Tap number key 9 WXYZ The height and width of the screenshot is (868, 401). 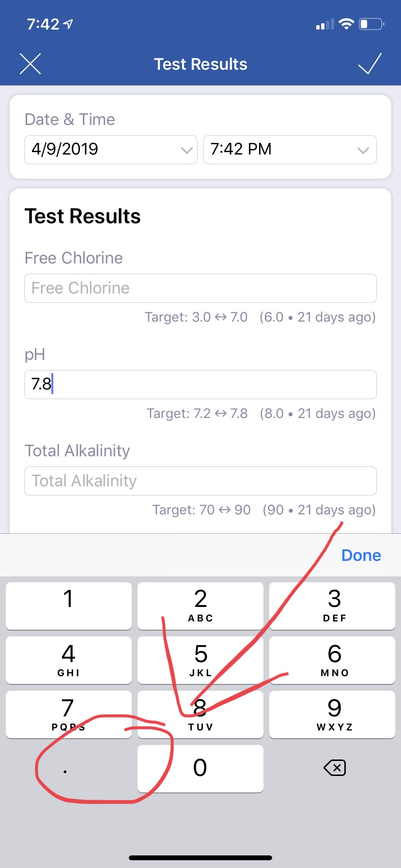(x=332, y=714)
